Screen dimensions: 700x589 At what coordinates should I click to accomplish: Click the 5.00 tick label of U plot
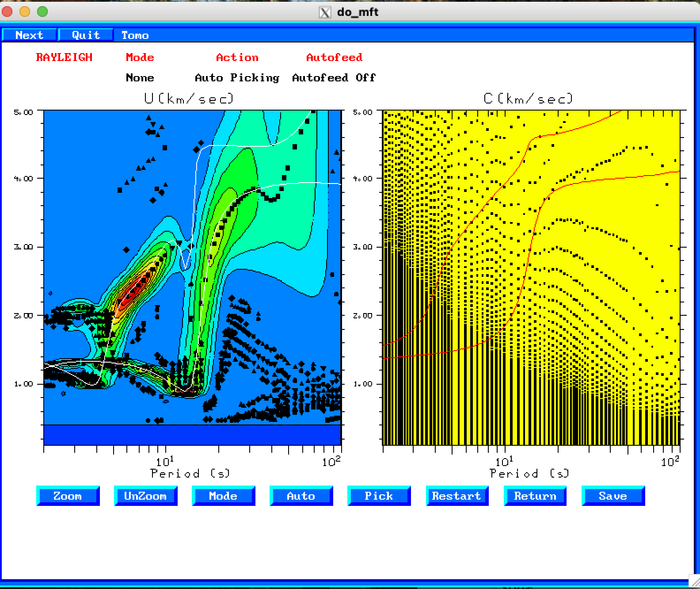[x=23, y=112]
